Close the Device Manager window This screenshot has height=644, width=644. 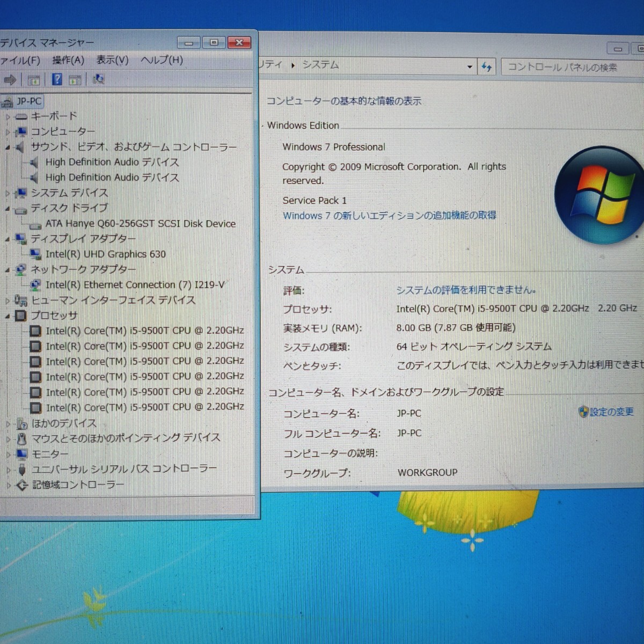(x=239, y=42)
